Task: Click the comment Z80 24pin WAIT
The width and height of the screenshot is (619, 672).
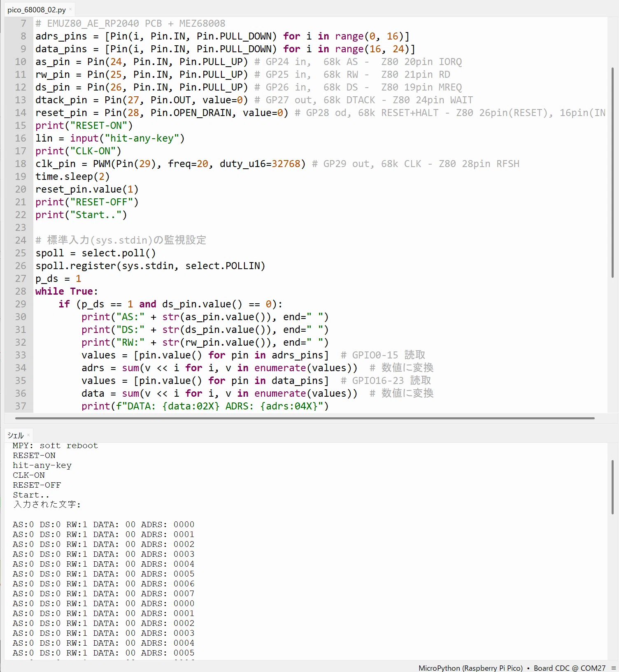Action: click(x=433, y=100)
